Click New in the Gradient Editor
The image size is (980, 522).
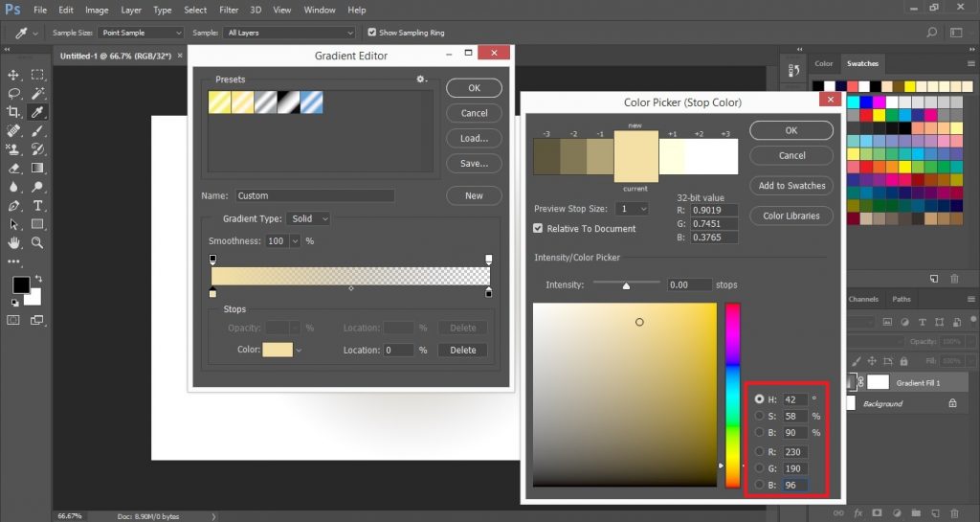[474, 195]
